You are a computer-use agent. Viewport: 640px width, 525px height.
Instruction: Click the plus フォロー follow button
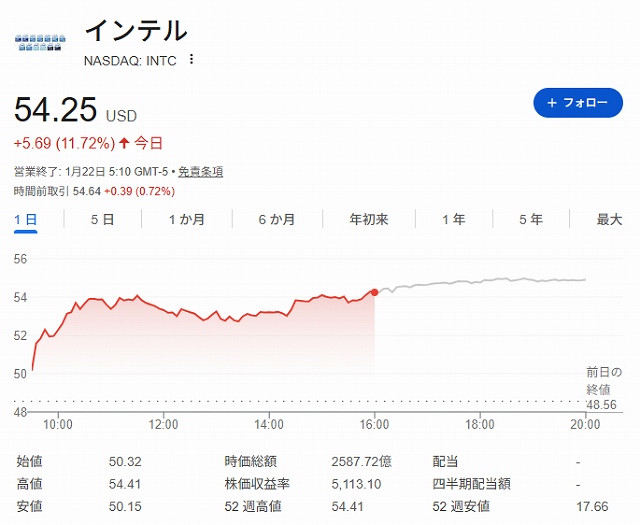tap(578, 103)
